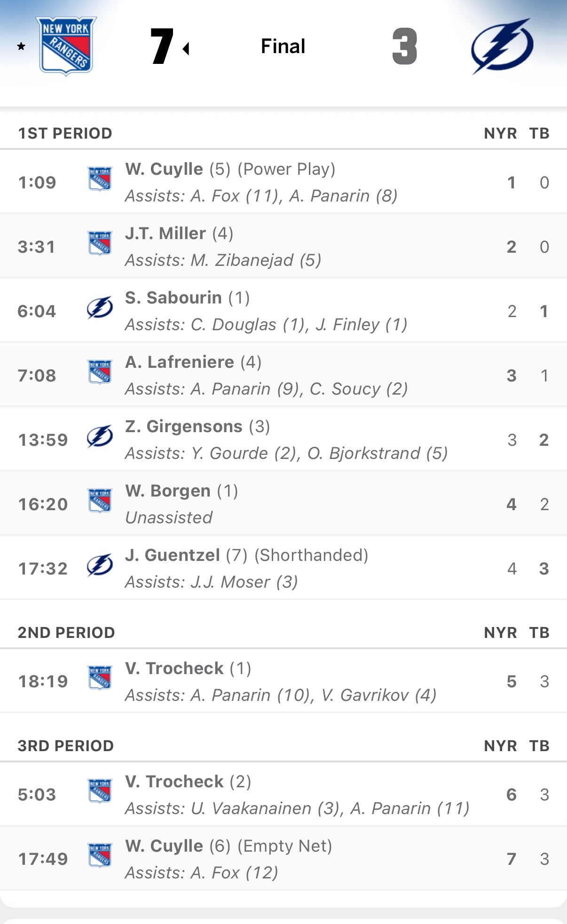
Task: Open A. Lafreniere player link
Action: tap(180, 362)
